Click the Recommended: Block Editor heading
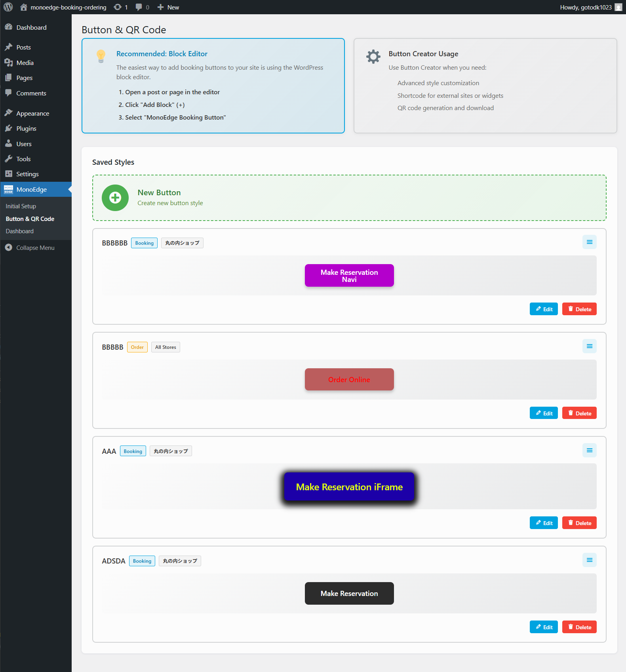Viewport: 626px width, 672px height. (162, 53)
